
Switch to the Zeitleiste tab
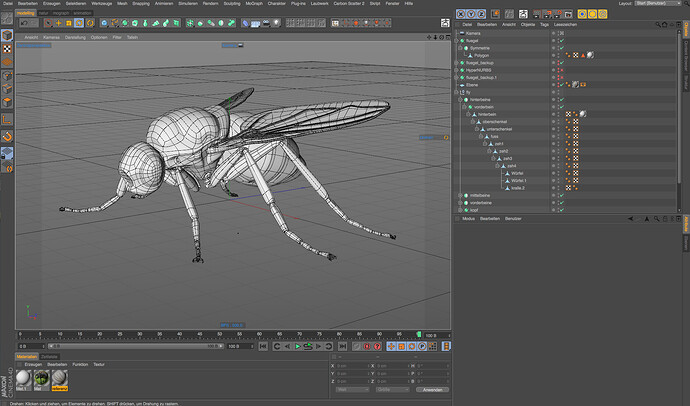tap(49, 357)
